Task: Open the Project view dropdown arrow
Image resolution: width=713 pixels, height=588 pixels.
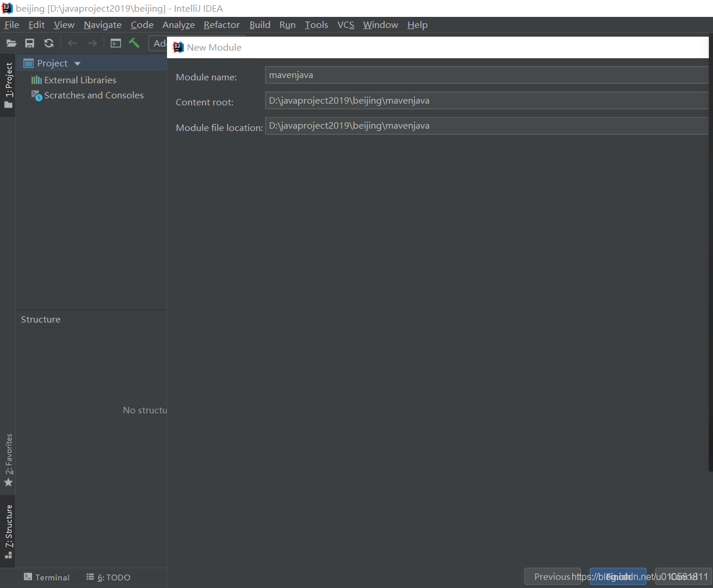Action: [77, 63]
